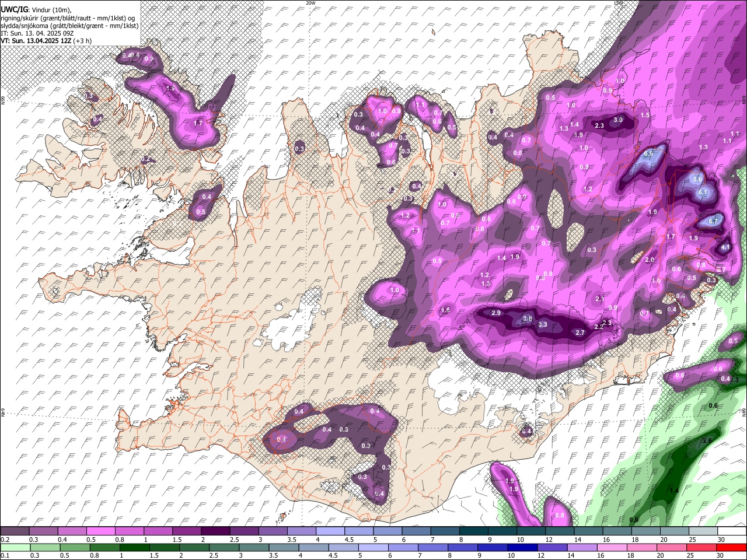Click the 0.1 label on the rain scale
This screenshot has height=560, width=747.
click(x=5, y=555)
